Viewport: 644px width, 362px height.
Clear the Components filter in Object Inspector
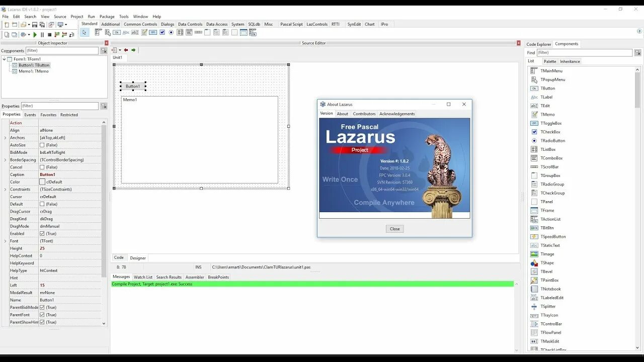[x=104, y=51]
